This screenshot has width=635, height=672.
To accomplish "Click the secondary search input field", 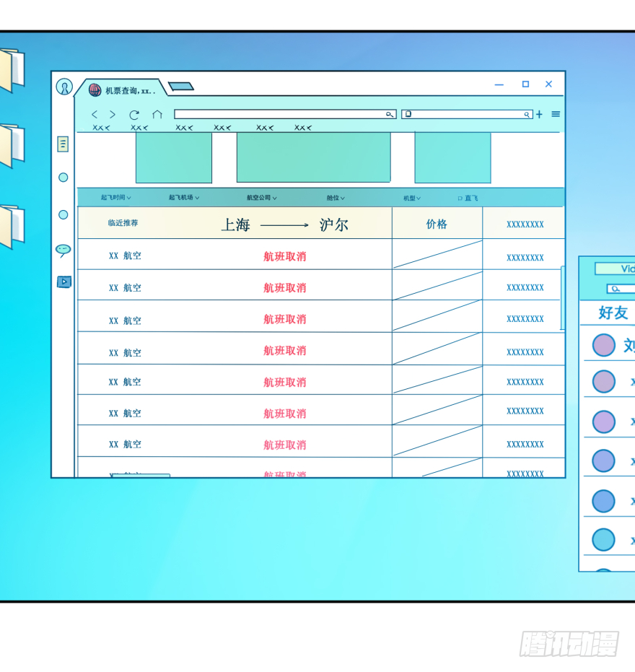I will [468, 115].
